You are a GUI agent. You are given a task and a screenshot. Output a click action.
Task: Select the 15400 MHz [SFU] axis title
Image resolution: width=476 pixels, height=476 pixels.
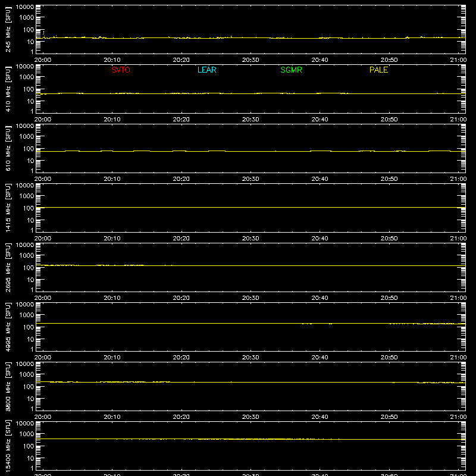8,446
